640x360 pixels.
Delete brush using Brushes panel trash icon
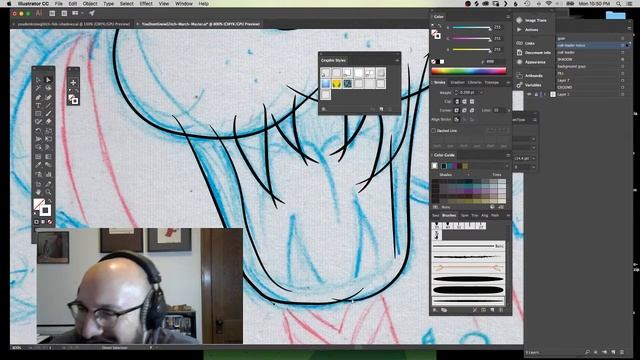501,310
